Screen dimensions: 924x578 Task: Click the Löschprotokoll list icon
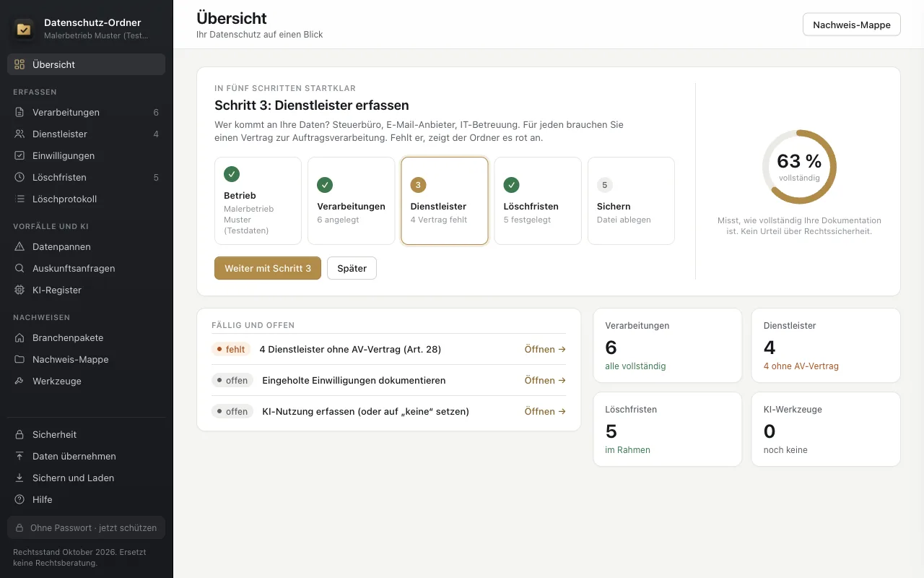click(19, 199)
